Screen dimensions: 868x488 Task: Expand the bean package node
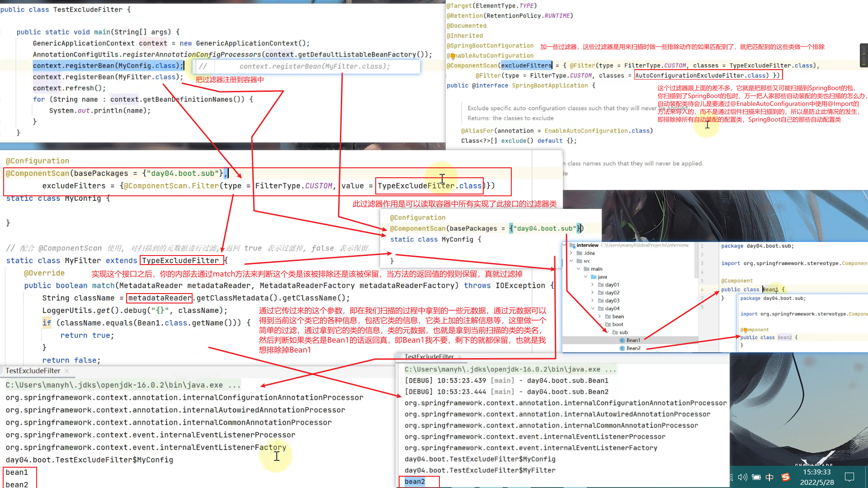coord(600,317)
